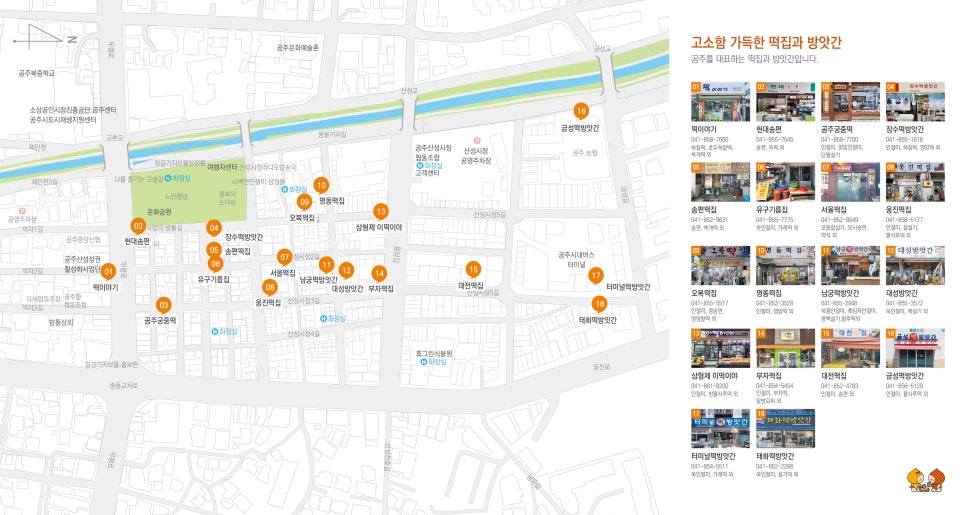Click the 공주시내버스 터미널 map label

pos(576,259)
